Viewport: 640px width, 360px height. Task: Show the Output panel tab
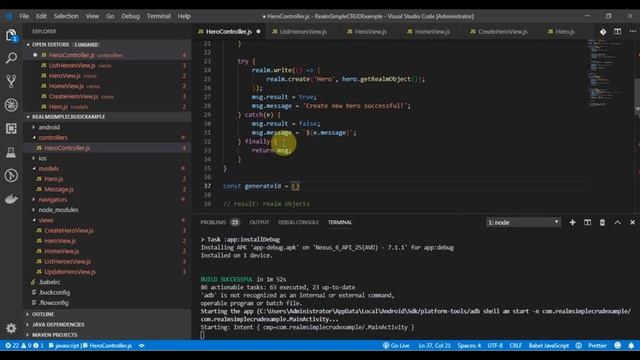click(x=259, y=222)
